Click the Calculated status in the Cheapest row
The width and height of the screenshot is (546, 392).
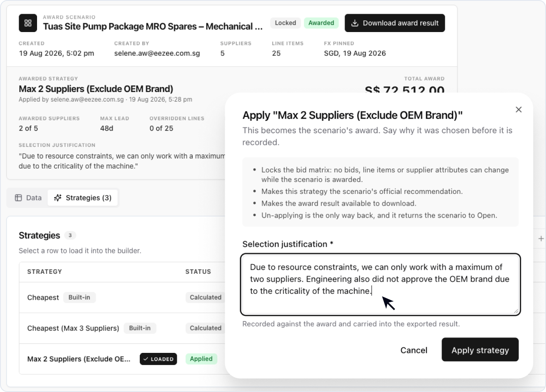pos(206,298)
